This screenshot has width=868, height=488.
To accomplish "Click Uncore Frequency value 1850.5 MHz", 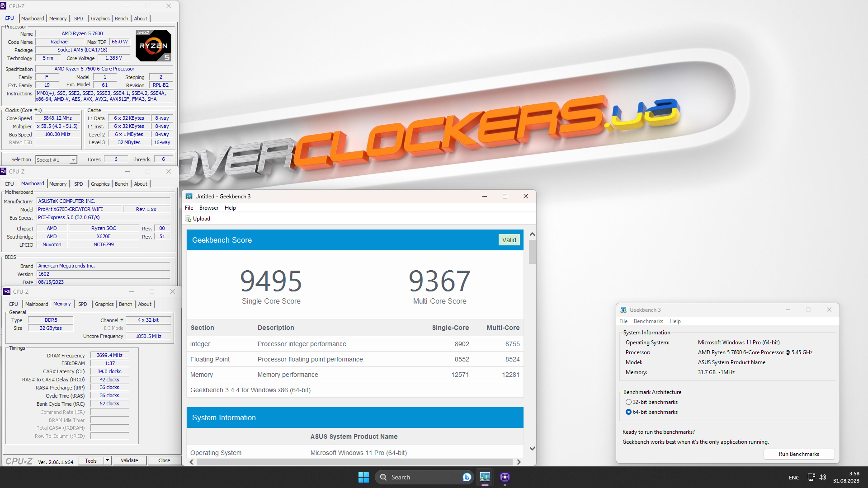I will coord(148,336).
